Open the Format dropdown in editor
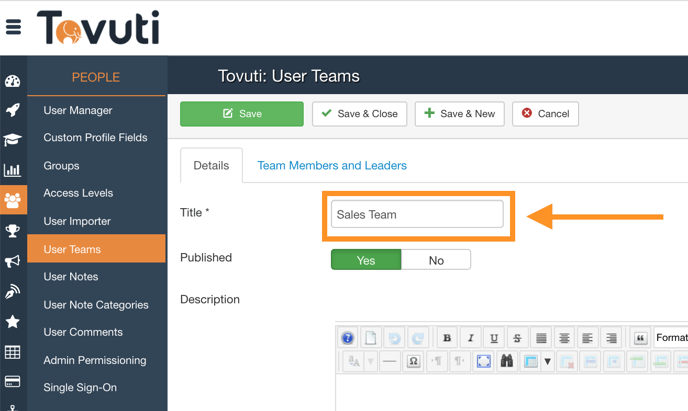This screenshot has width=688, height=411. pyautogui.click(x=670, y=338)
